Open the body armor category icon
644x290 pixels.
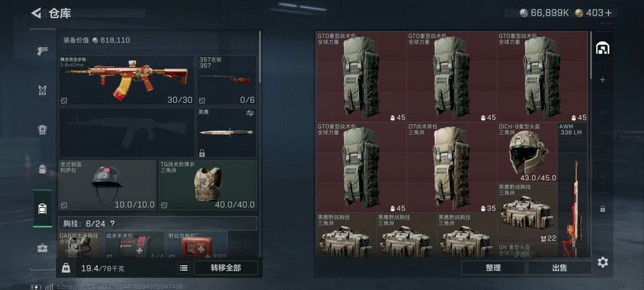click(x=42, y=90)
